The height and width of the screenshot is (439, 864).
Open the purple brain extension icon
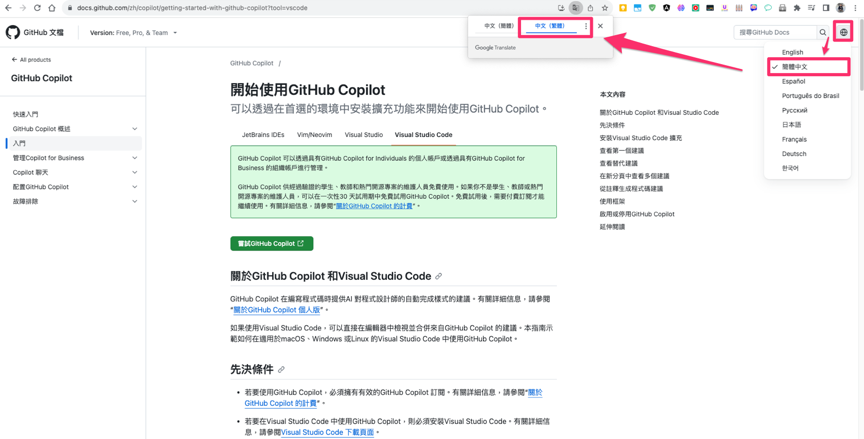point(681,8)
